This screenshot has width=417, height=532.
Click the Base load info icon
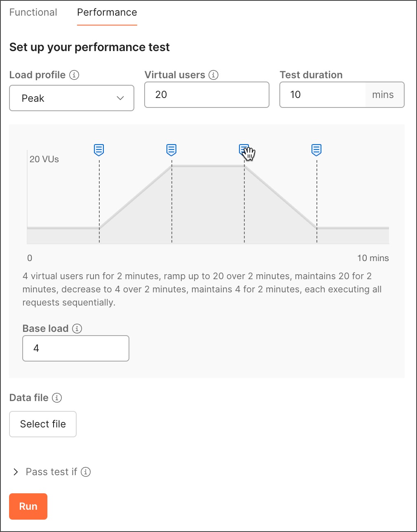(x=77, y=329)
